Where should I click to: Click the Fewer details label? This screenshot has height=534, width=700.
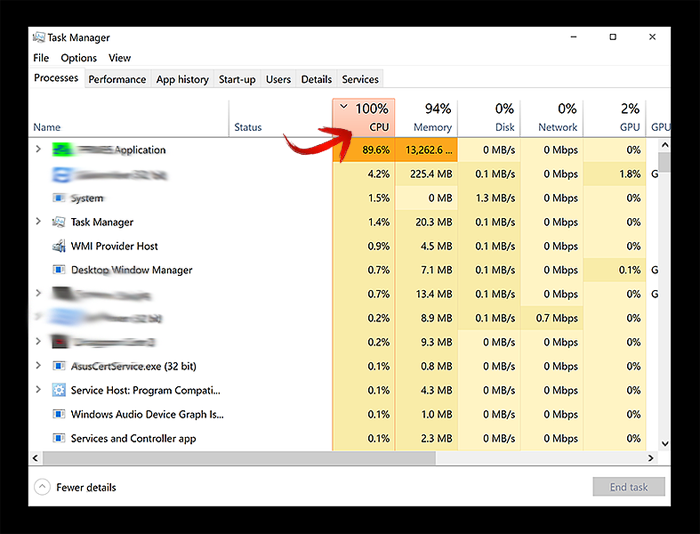pyautogui.click(x=86, y=487)
